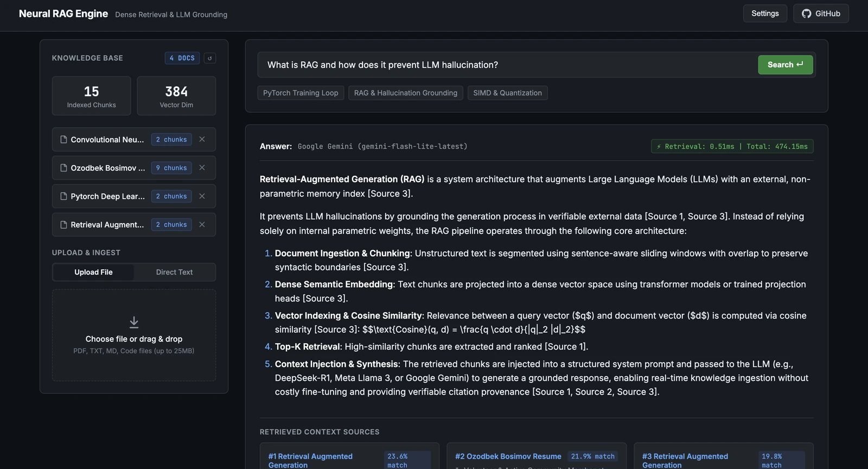Focus the question search input field
Image resolution: width=868 pixels, height=469 pixels.
[x=507, y=65]
